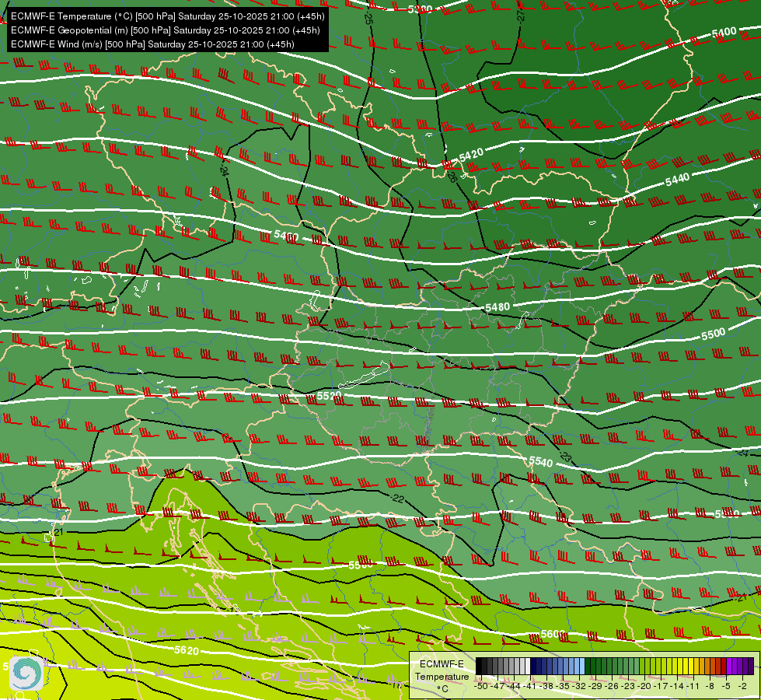The width and height of the screenshot is (761, 700).
Task: Click the -44 value on the legend
Action: (514, 686)
